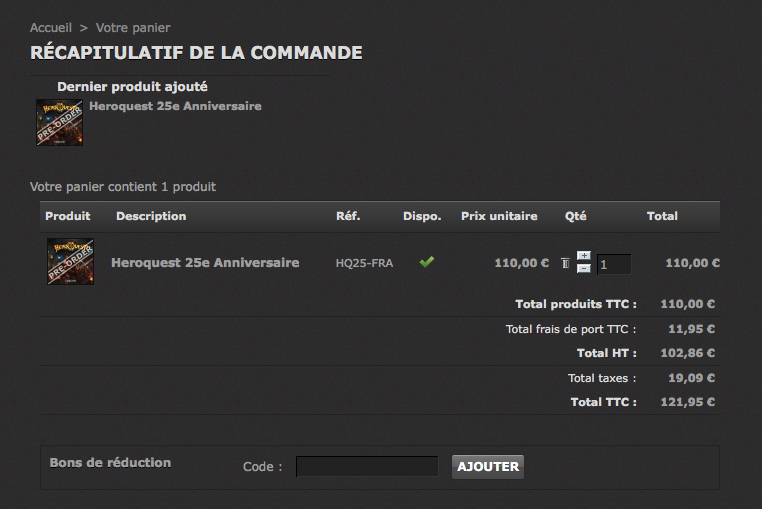Click the Produit column header
The height and width of the screenshot is (509, 762).
(68, 216)
